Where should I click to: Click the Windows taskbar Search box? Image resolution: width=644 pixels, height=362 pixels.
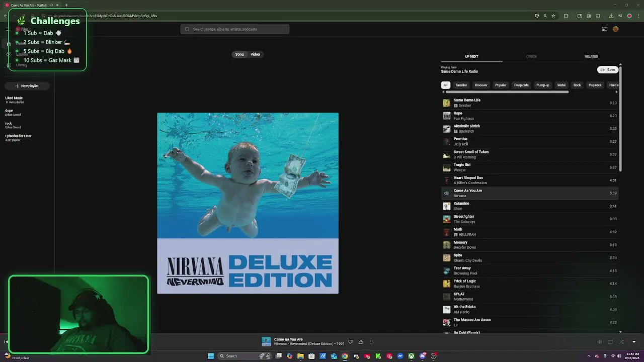point(245,356)
